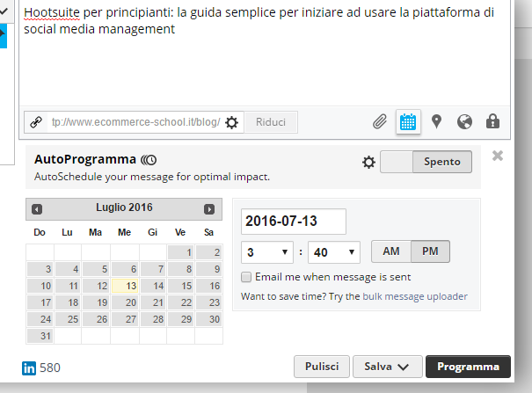
Task: Click the location pin icon
Action: pos(436,122)
